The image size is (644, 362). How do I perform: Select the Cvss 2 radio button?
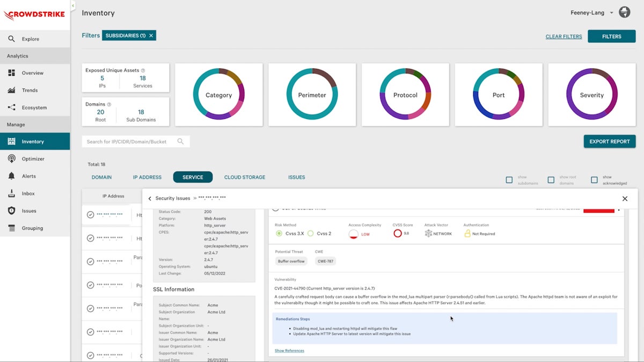(311, 234)
